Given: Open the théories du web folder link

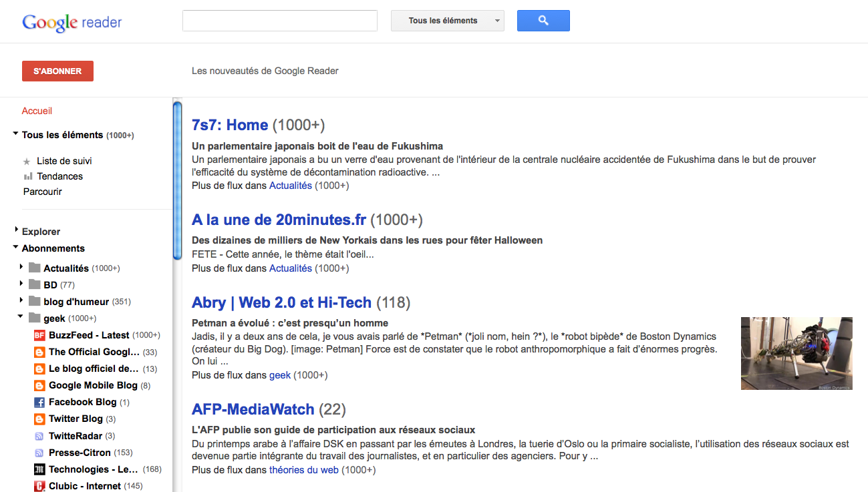Looking at the screenshot, I should point(304,470).
